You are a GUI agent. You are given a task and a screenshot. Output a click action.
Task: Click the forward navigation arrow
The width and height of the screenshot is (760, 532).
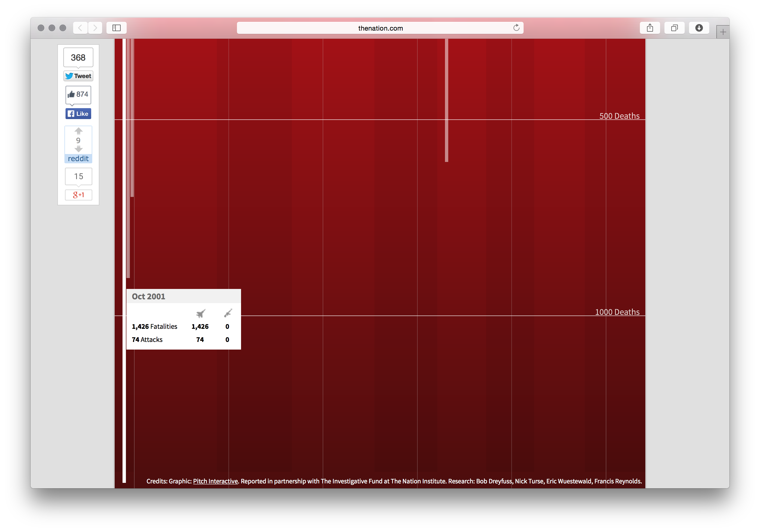click(x=95, y=28)
